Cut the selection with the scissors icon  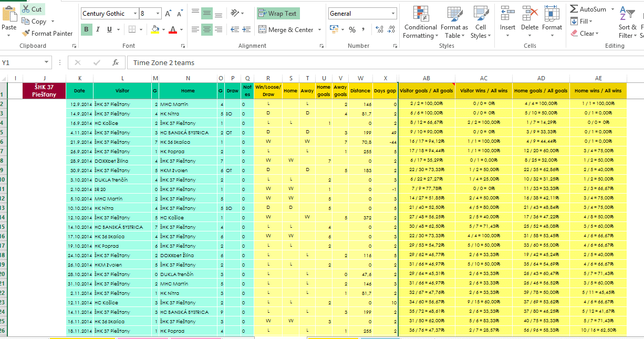26,9
